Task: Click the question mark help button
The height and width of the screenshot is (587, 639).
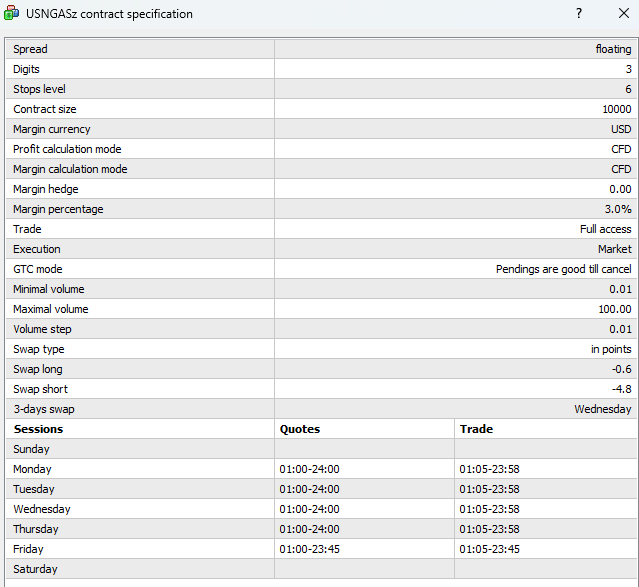Action: pyautogui.click(x=579, y=13)
